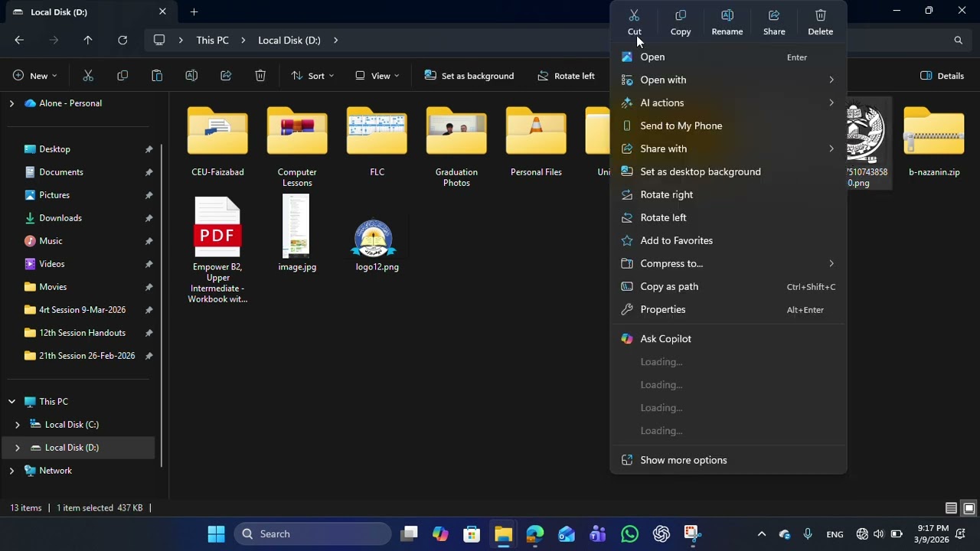Choose Add to Favorites
This screenshot has width=980, height=551.
pyautogui.click(x=728, y=240)
